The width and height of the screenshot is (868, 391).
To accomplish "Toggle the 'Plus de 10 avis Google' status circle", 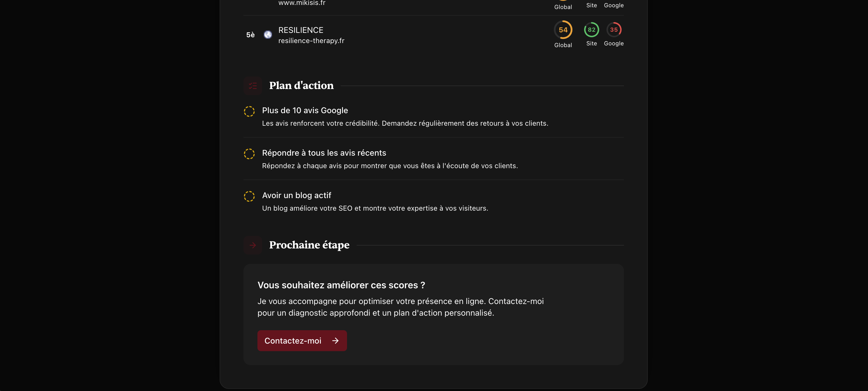I will [x=249, y=111].
